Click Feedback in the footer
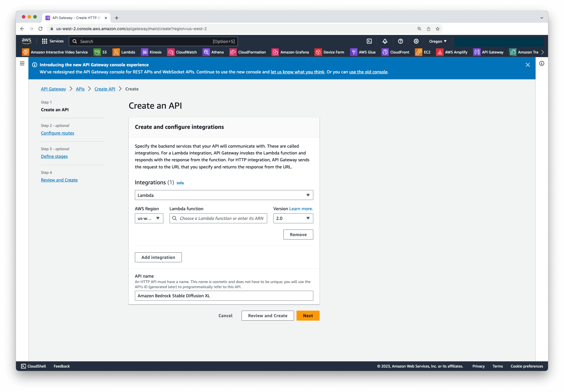This screenshot has height=392, width=564. [62, 366]
